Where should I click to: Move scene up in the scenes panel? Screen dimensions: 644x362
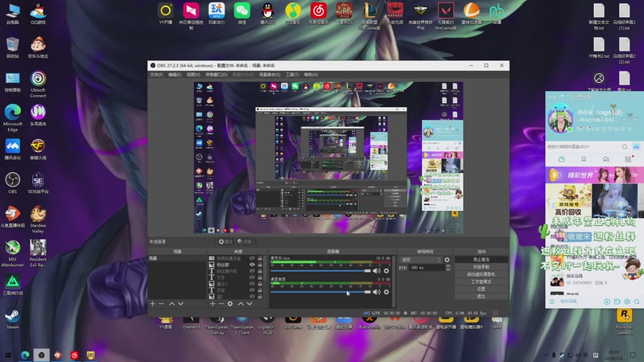[172, 304]
